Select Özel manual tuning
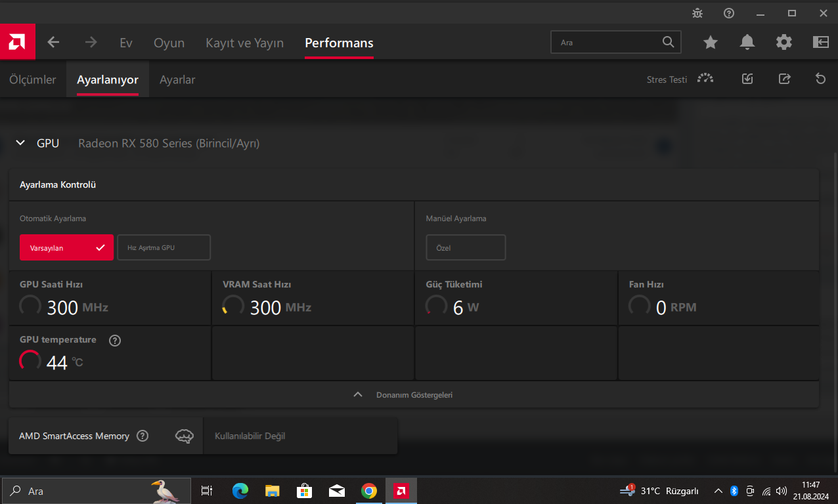 pos(466,247)
